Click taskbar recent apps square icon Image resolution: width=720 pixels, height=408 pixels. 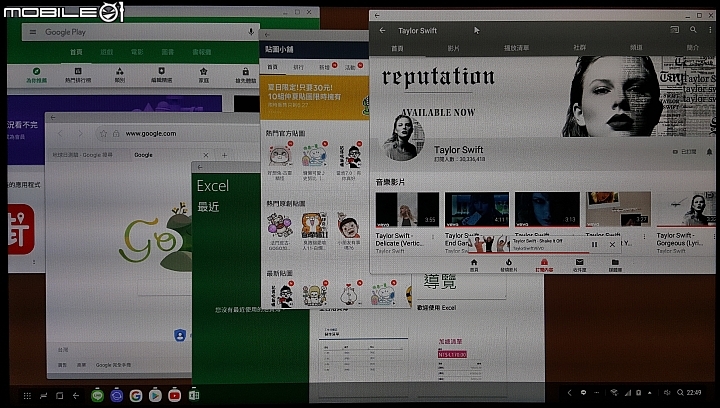(59, 396)
